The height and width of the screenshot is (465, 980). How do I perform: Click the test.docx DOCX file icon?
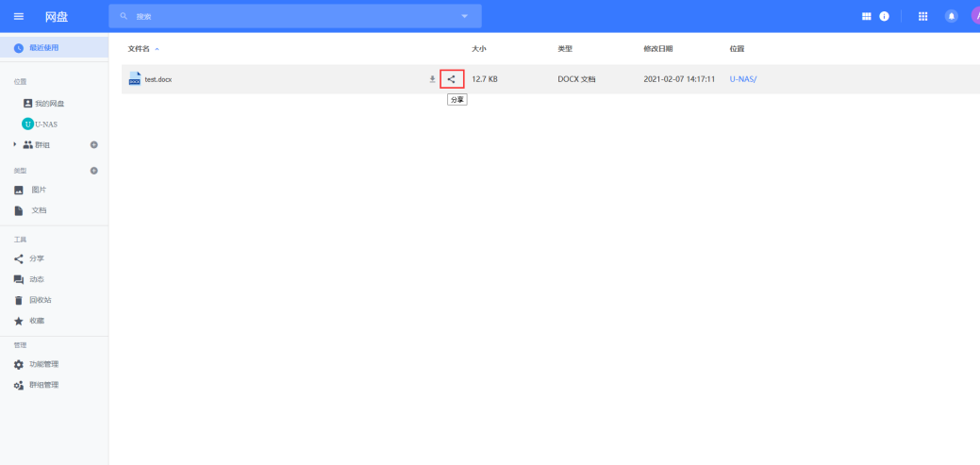coord(134,78)
